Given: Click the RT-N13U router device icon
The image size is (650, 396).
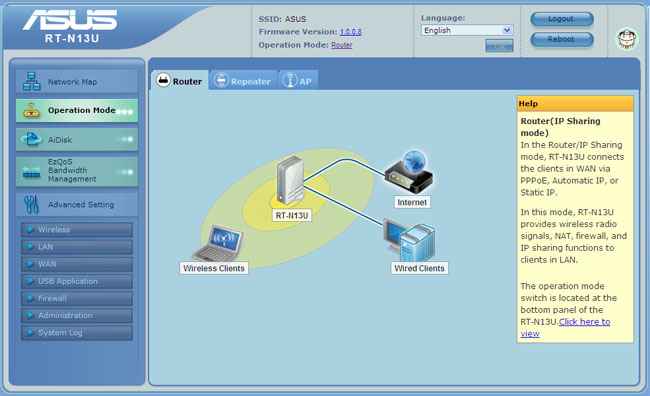Looking at the screenshot, I should (x=291, y=180).
